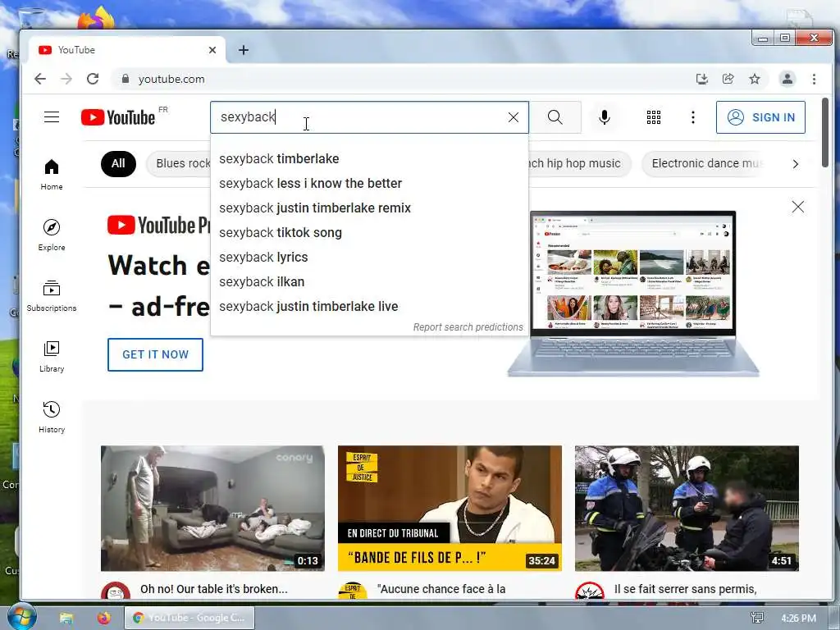840x630 pixels.
Task: Share this page from the address bar
Action: click(x=728, y=79)
